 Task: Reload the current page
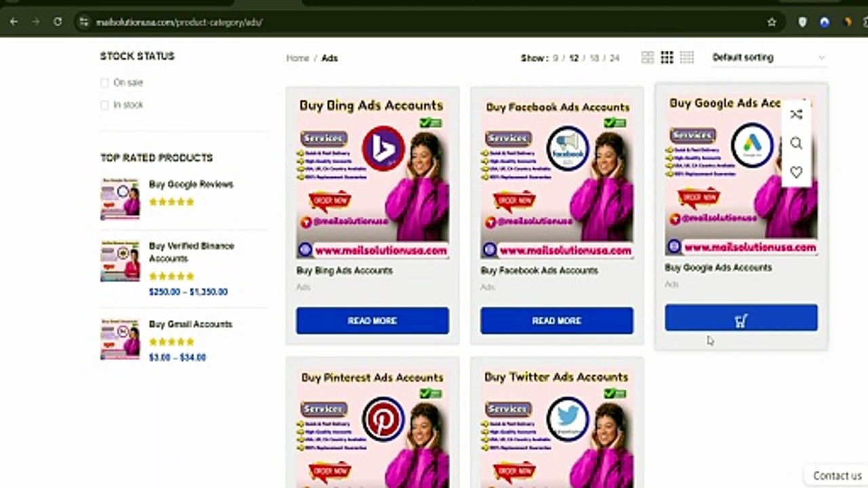(58, 22)
